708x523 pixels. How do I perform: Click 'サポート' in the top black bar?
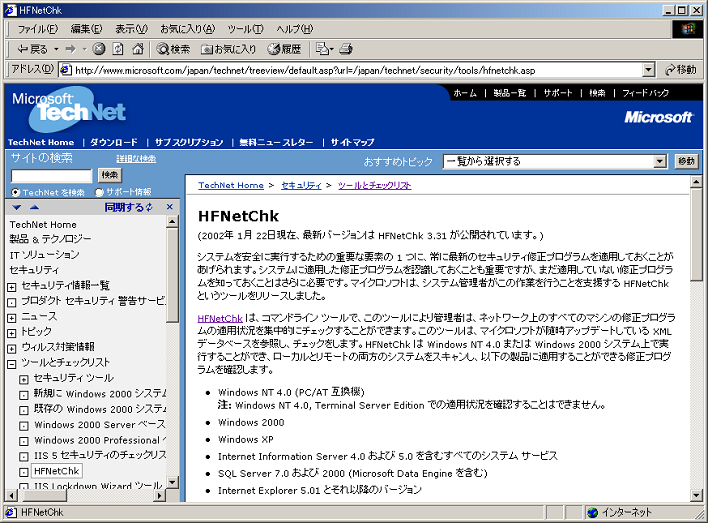pos(558,93)
